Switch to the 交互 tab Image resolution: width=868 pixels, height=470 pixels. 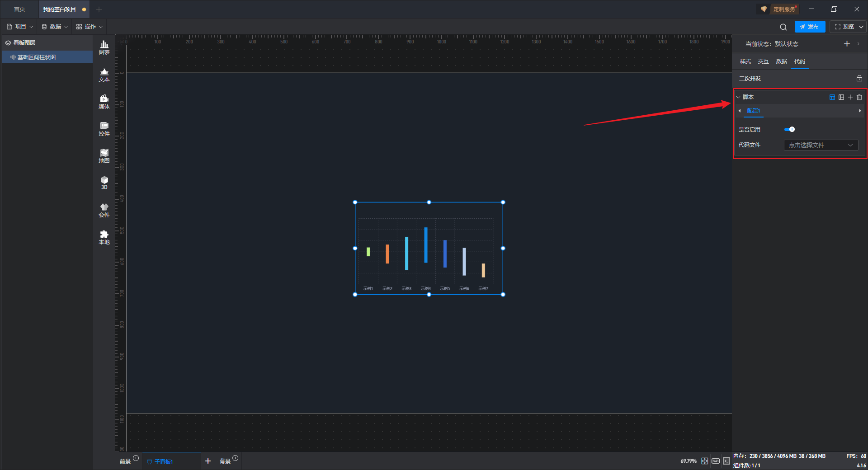tap(763, 61)
